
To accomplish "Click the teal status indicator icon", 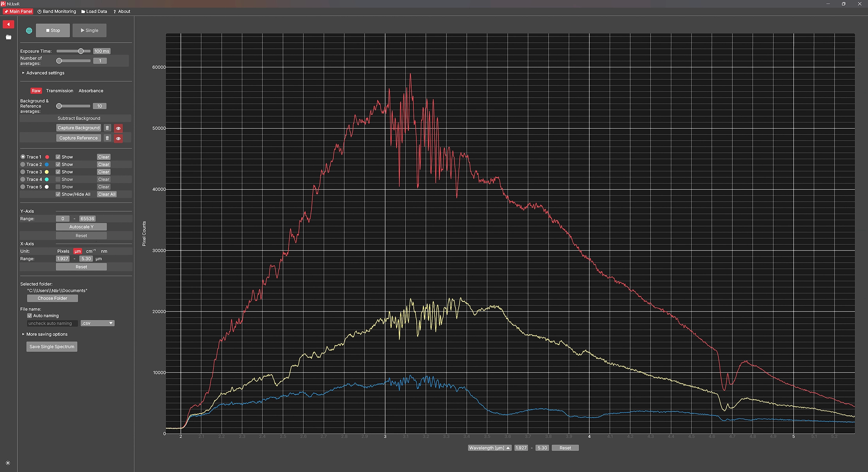I will tap(29, 30).
